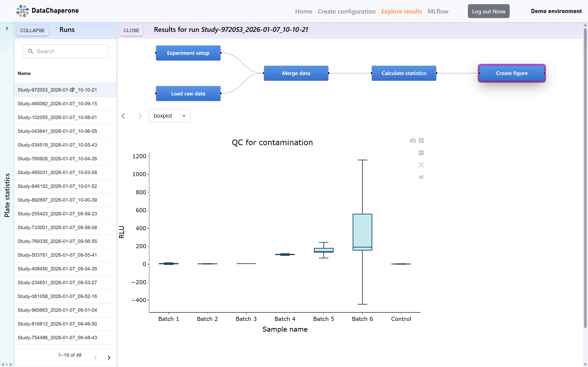The height and width of the screenshot is (367, 588).
Task: Click the plot zoom in plus icon
Action: click(x=421, y=141)
